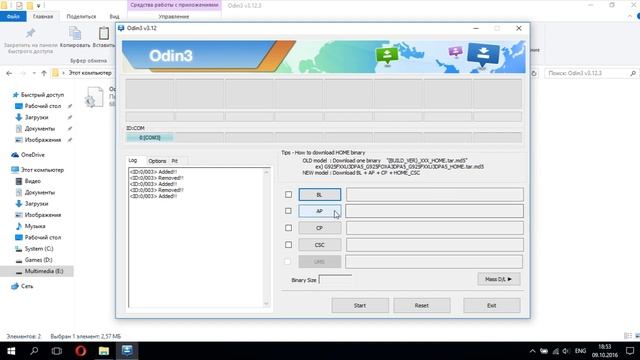
Task: Click the Explorer up-folder arrow
Action: (x=44, y=73)
